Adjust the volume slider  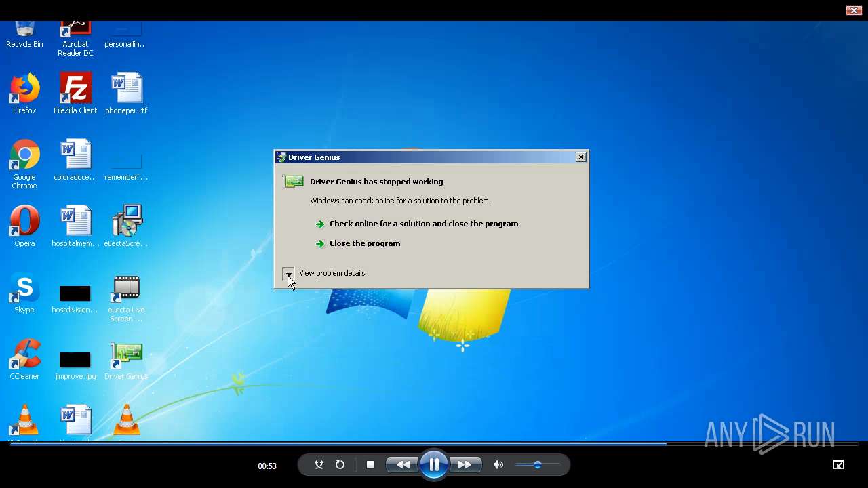(537, 465)
